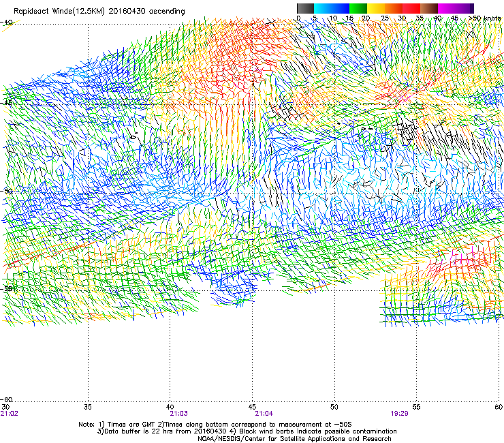
Task: Click the gray 0-5 knots color swatch
Action: click(x=305, y=8)
